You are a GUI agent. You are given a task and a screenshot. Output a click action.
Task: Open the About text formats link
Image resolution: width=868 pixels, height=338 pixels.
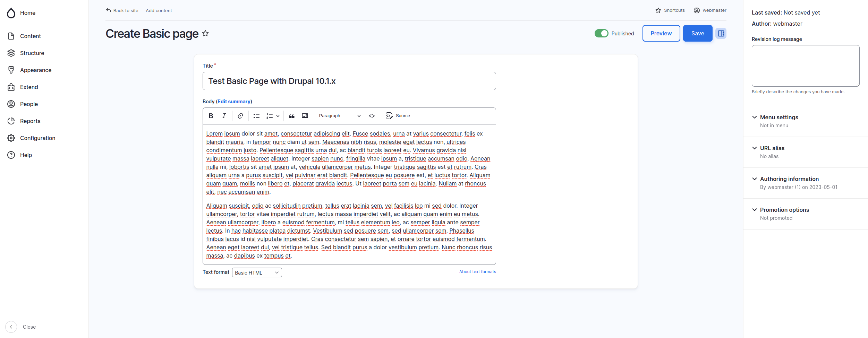coord(477,272)
